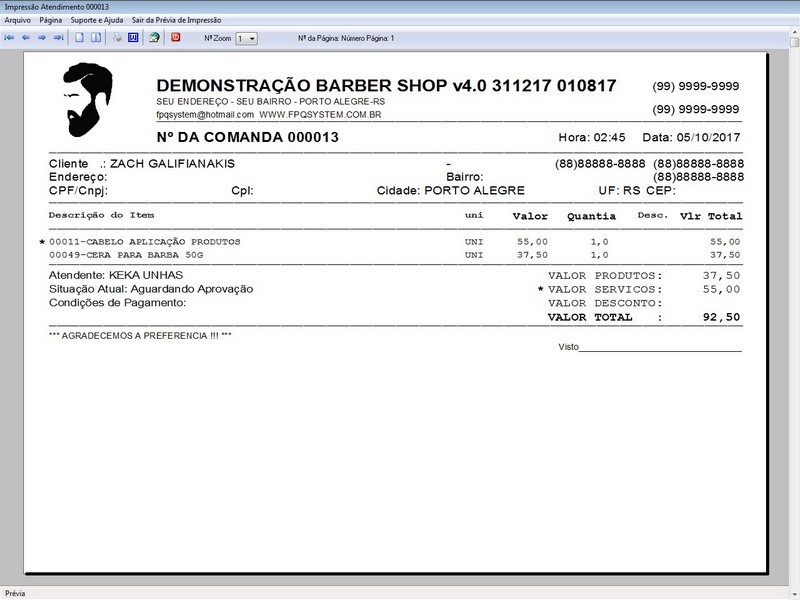Go to the first page

pos(9,38)
